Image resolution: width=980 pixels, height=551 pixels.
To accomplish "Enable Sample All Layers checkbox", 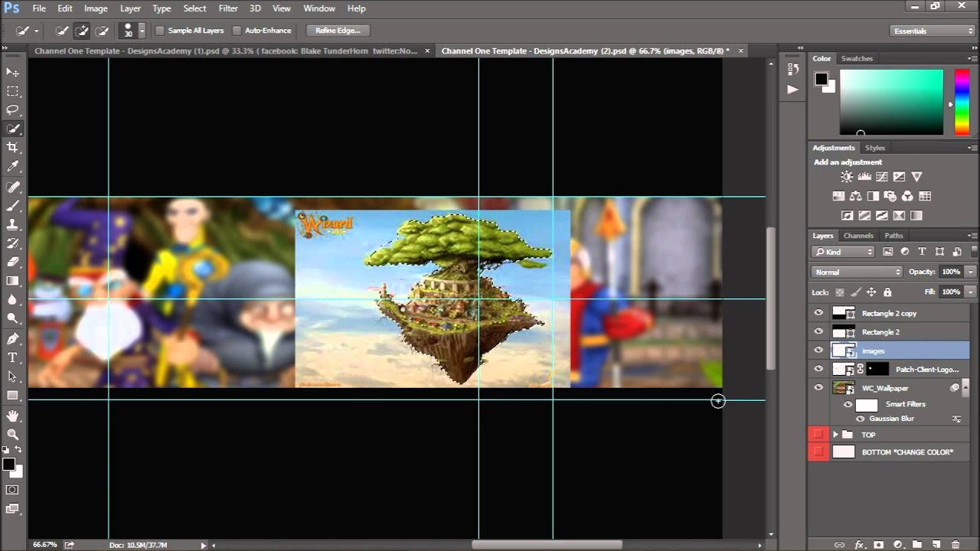I will click(x=160, y=31).
